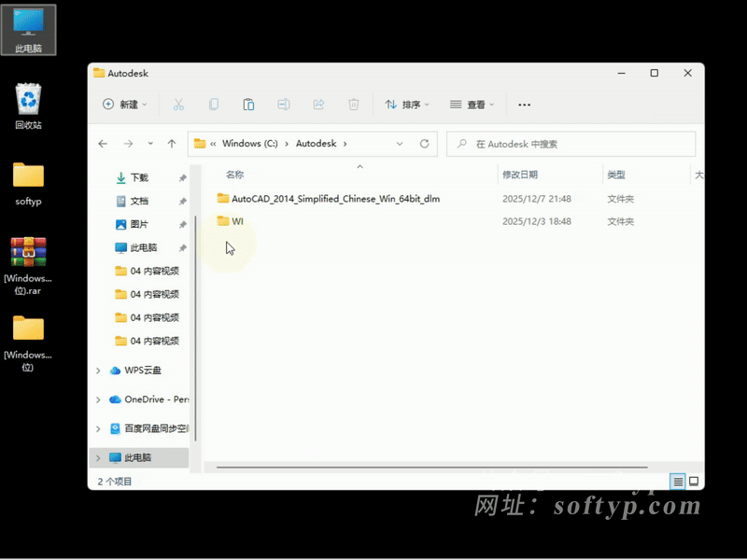This screenshot has width=747, height=560.
Task: Switch to details view icon
Action: click(678, 482)
